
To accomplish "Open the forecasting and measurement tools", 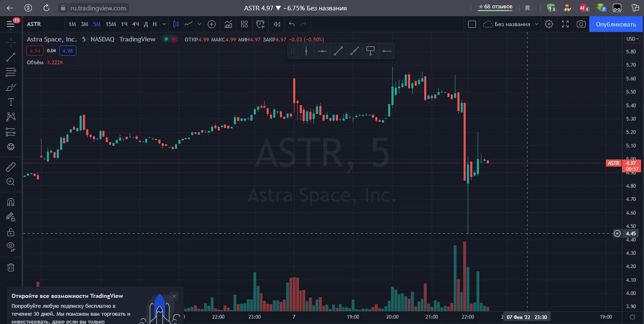I will (11, 132).
